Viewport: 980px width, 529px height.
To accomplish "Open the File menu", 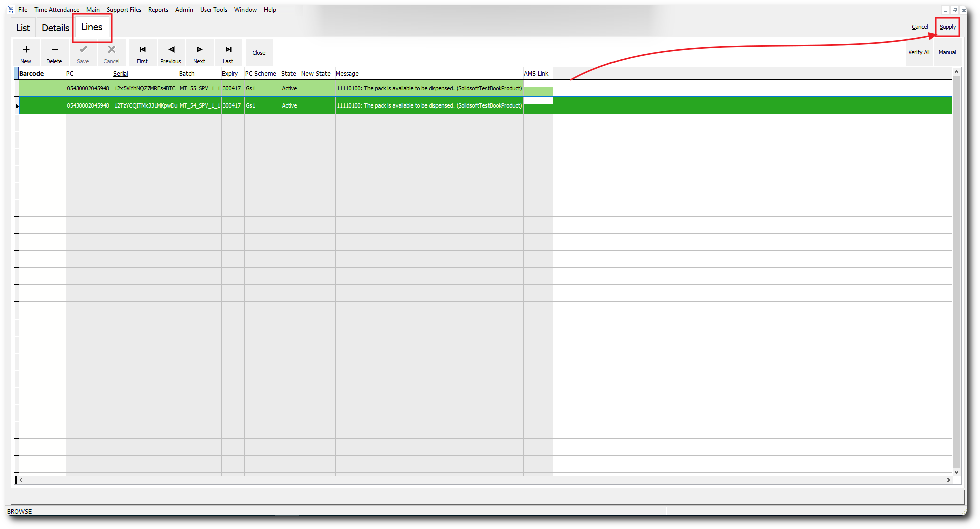I will 23,9.
